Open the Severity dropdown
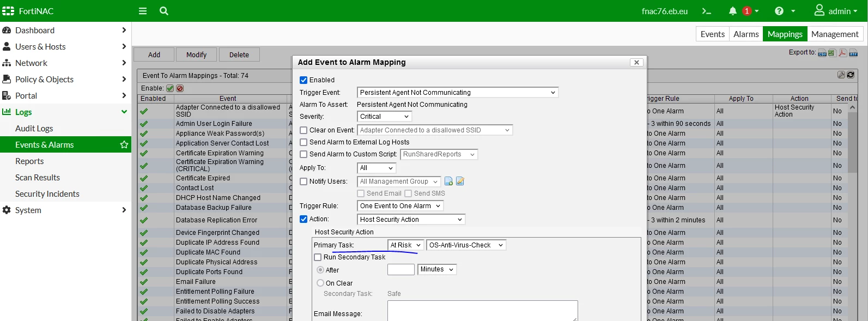Viewport: 868px width, 321px height. click(x=384, y=117)
